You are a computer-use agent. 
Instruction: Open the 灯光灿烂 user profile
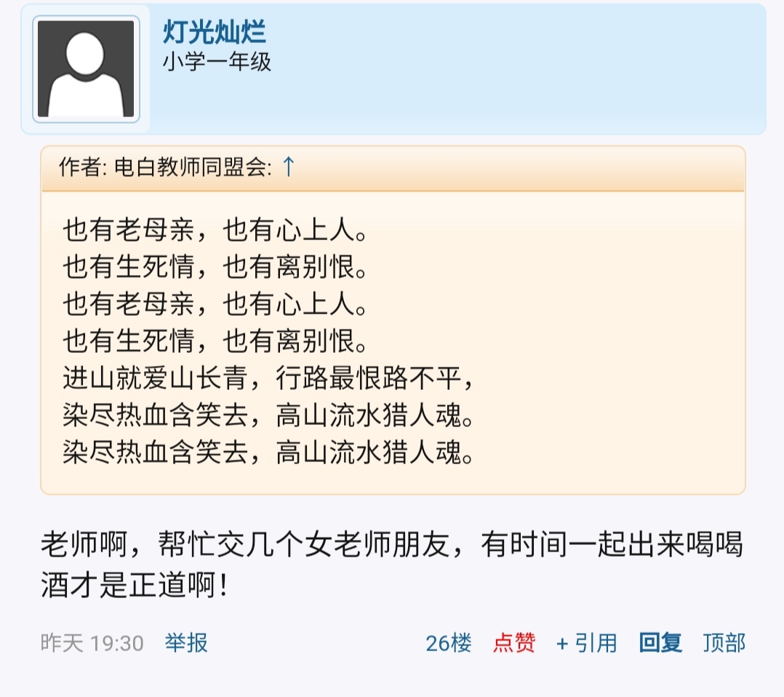click(214, 32)
